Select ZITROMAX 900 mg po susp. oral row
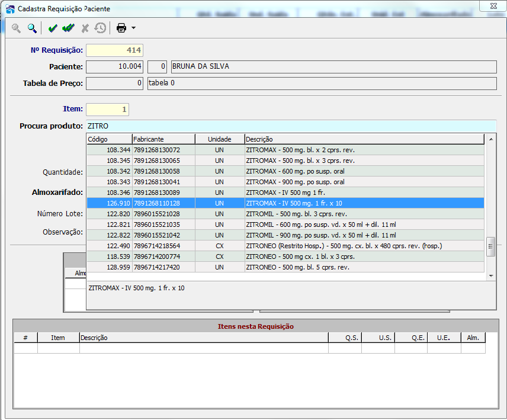The image size is (507, 420). [285, 182]
